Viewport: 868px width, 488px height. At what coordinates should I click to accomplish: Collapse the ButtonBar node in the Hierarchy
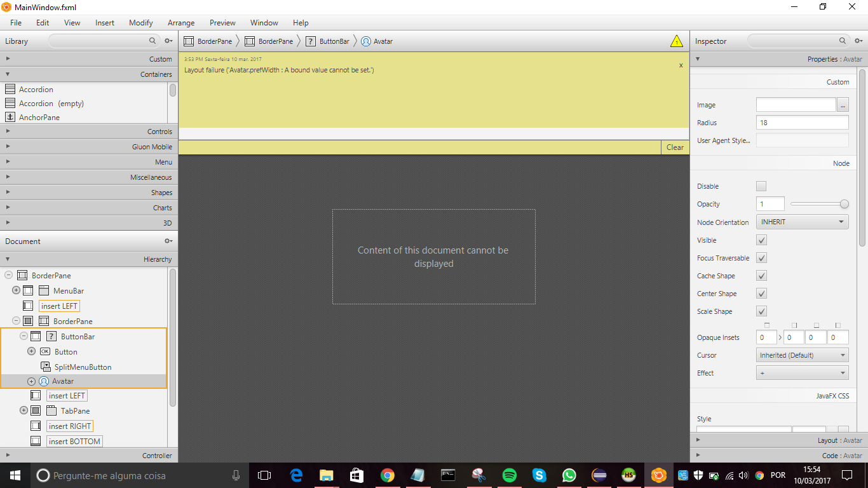click(24, 336)
